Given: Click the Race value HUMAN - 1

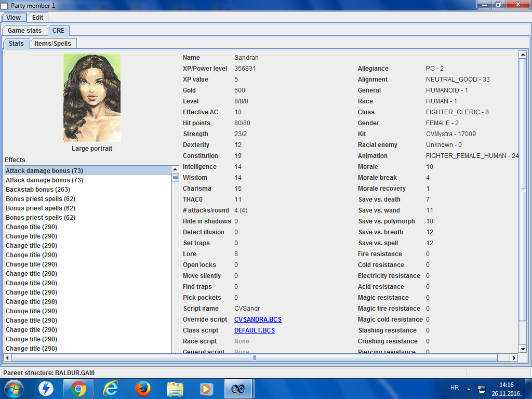Looking at the screenshot, I should pyautogui.click(x=442, y=101).
